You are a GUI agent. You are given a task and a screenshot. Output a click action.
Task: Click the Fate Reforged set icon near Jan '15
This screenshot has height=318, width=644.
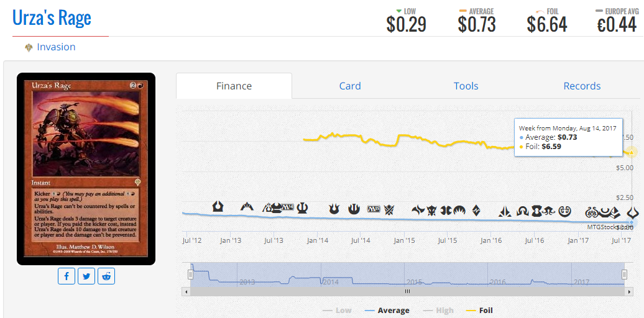[x=418, y=210]
